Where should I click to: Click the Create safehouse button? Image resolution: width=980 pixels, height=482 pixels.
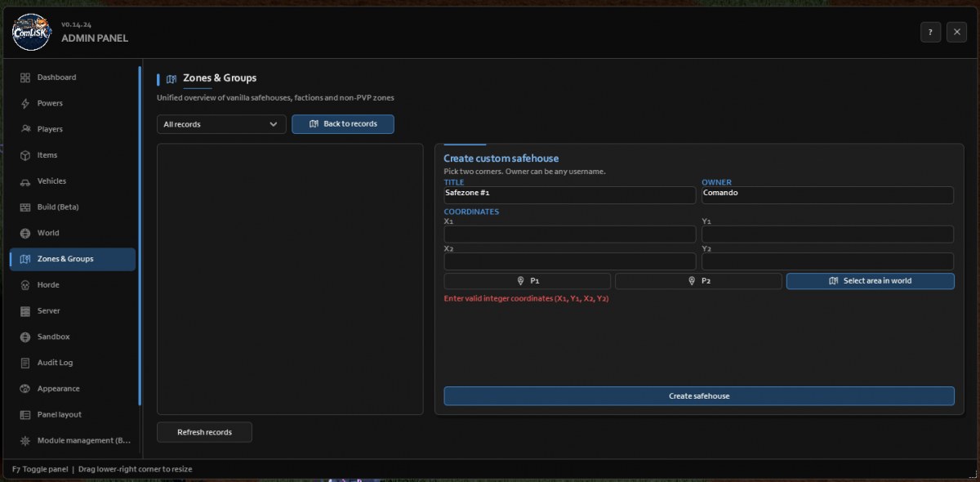(x=699, y=396)
